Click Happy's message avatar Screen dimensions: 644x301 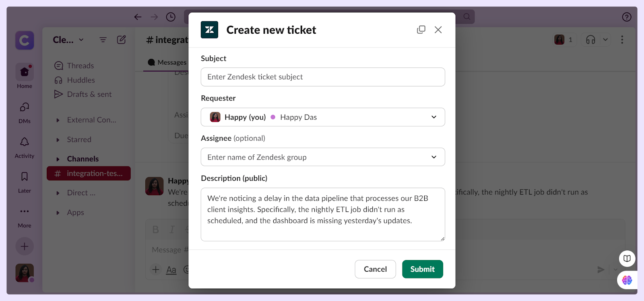coord(154,186)
